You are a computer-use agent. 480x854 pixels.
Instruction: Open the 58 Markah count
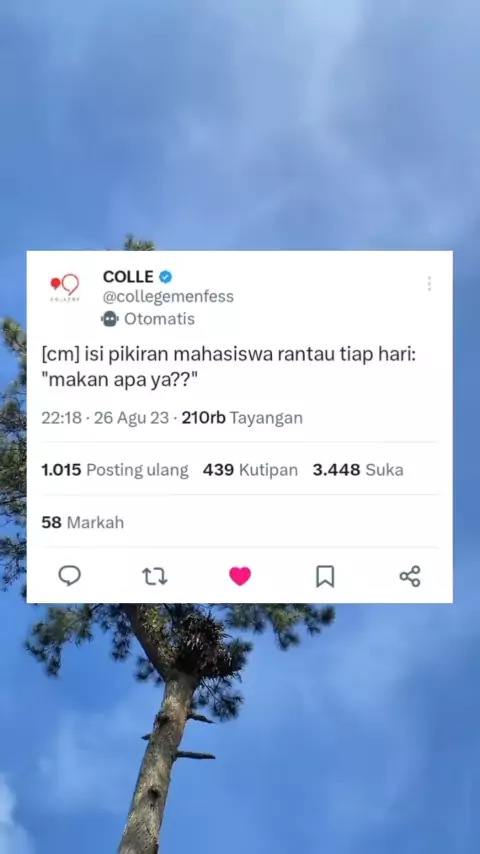click(x=83, y=523)
